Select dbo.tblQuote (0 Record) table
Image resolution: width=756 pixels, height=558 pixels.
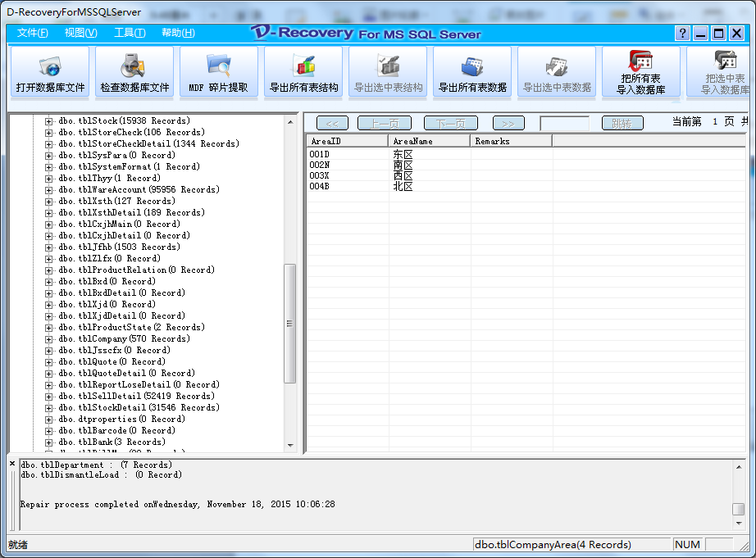point(112,362)
